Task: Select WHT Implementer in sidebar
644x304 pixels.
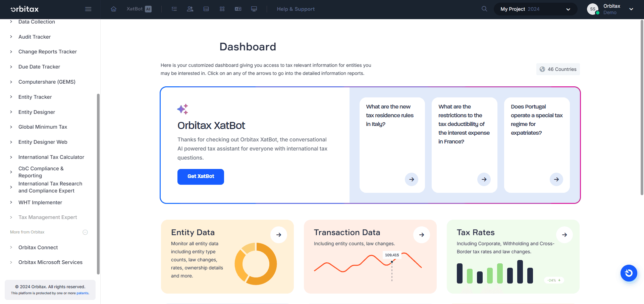Action: pos(40,203)
